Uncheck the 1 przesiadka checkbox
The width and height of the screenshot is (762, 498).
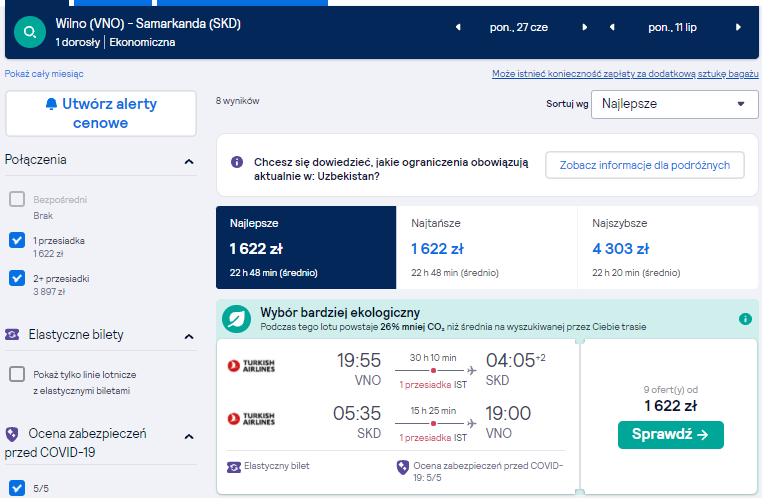(17, 240)
